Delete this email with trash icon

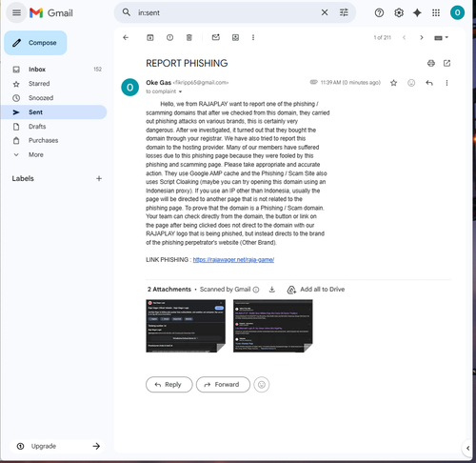pyautogui.click(x=189, y=37)
